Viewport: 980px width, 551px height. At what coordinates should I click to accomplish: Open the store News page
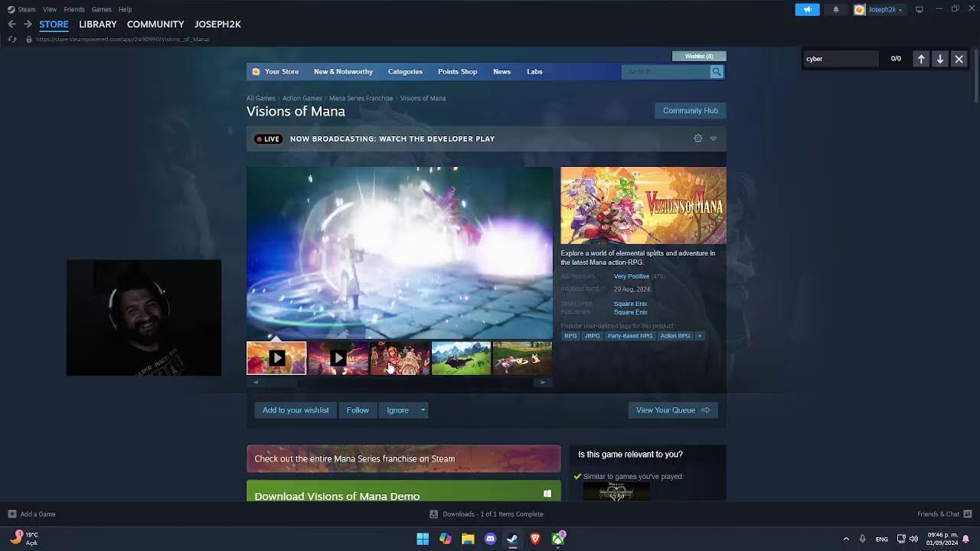501,72
